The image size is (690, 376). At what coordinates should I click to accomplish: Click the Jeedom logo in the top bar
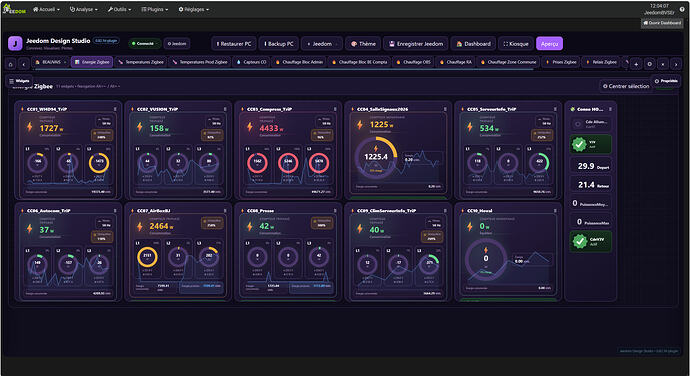click(x=14, y=9)
